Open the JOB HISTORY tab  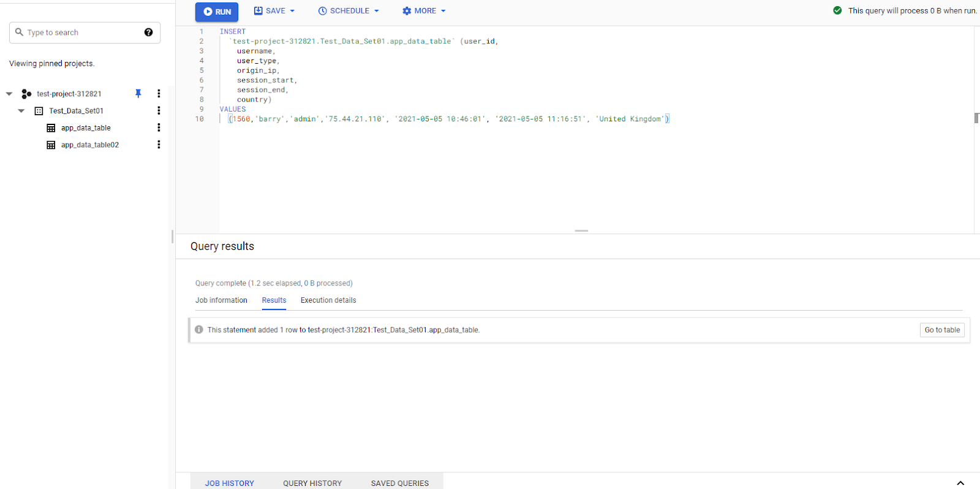(230, 483)
